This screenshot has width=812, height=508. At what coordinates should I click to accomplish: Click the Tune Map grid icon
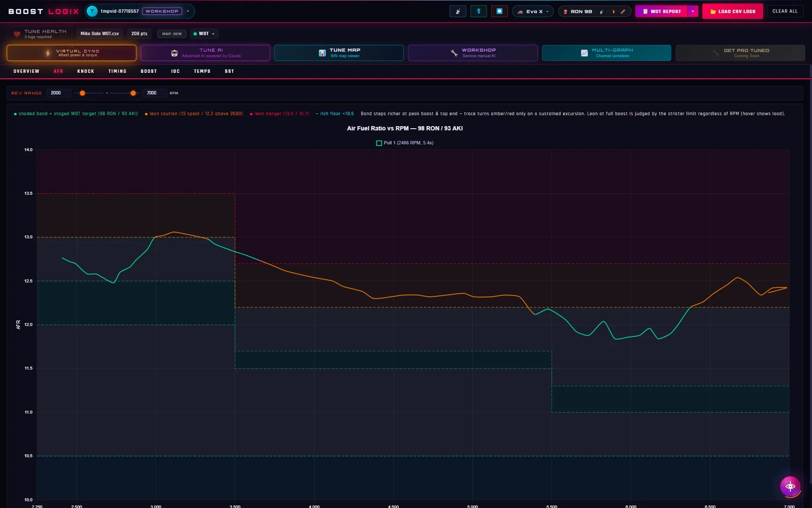tap(322, 53)
